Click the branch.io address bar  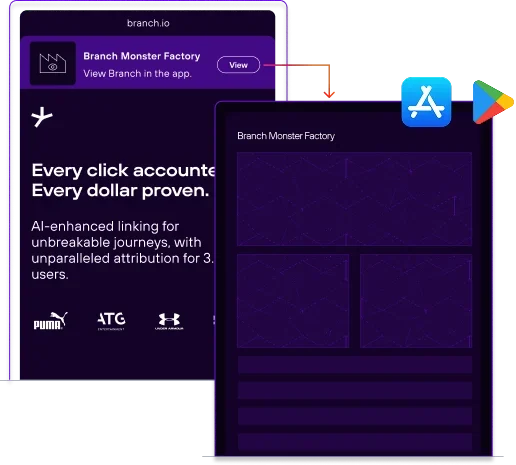148,23
